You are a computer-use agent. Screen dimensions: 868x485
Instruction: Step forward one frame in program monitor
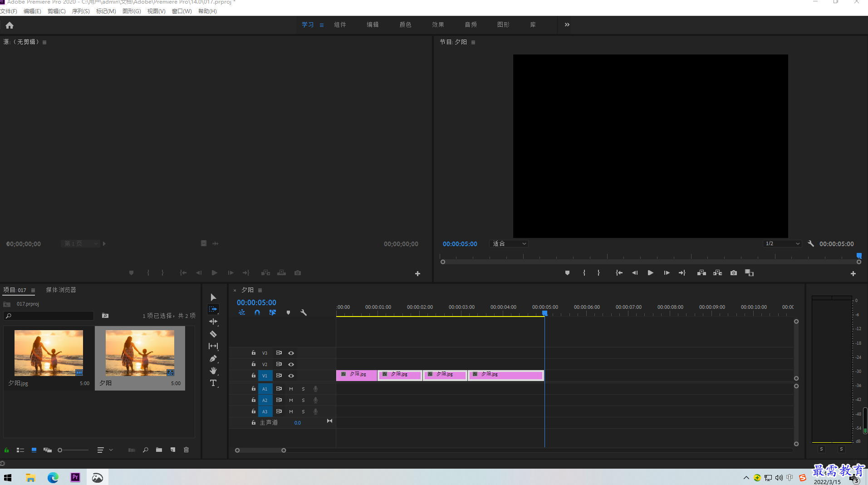[667, 273]
